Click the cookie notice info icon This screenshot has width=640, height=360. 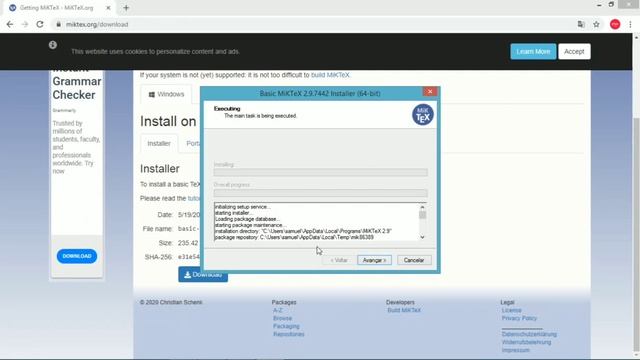(53, 45)
